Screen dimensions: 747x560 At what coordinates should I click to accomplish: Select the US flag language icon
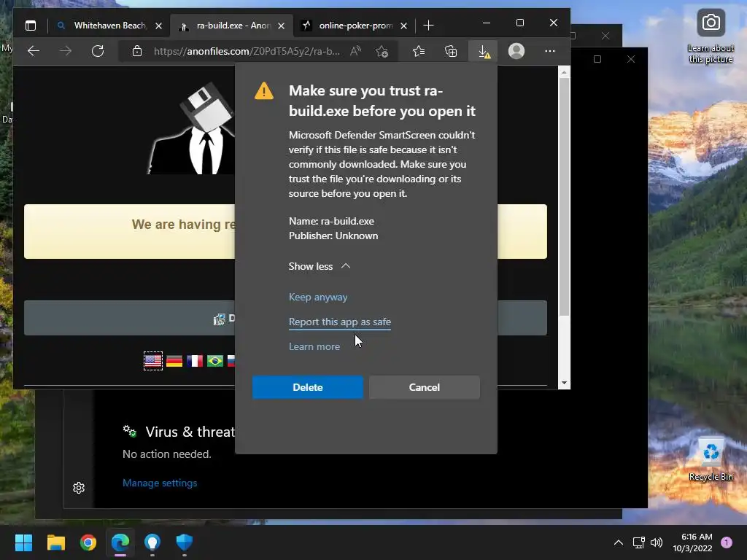(x=153, y=361)
